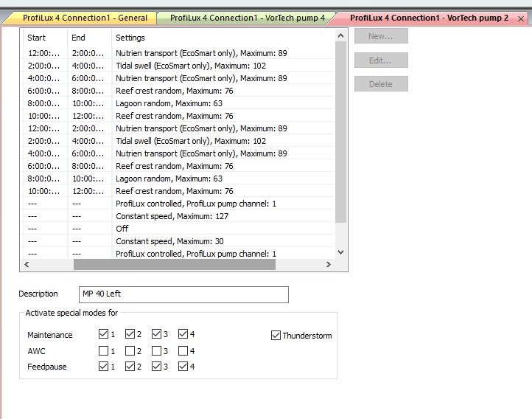This screenshot has width=532, height=419.
Task: Click the list's scroll down arrow
Action: point(341,252)
